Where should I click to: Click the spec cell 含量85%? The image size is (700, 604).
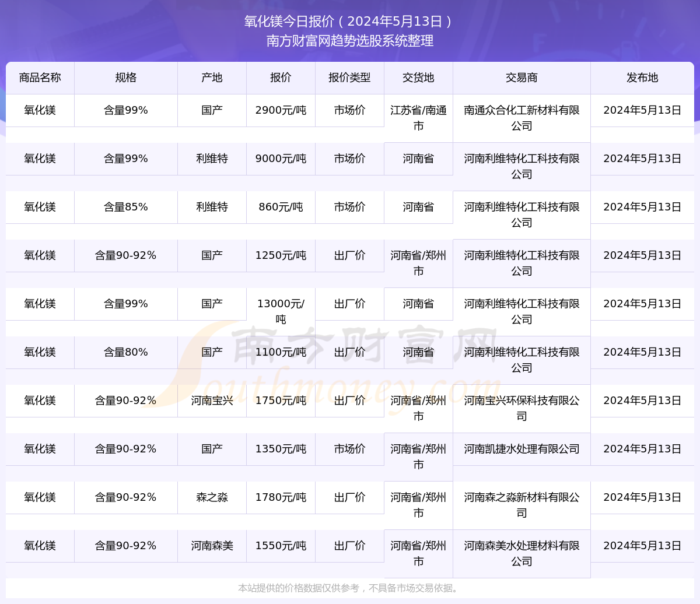126,207
